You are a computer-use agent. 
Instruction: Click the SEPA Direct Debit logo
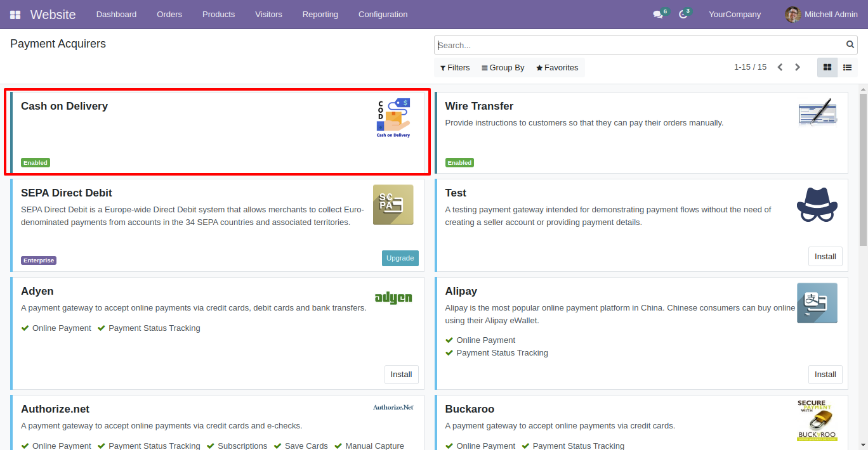tap(393, 205)
